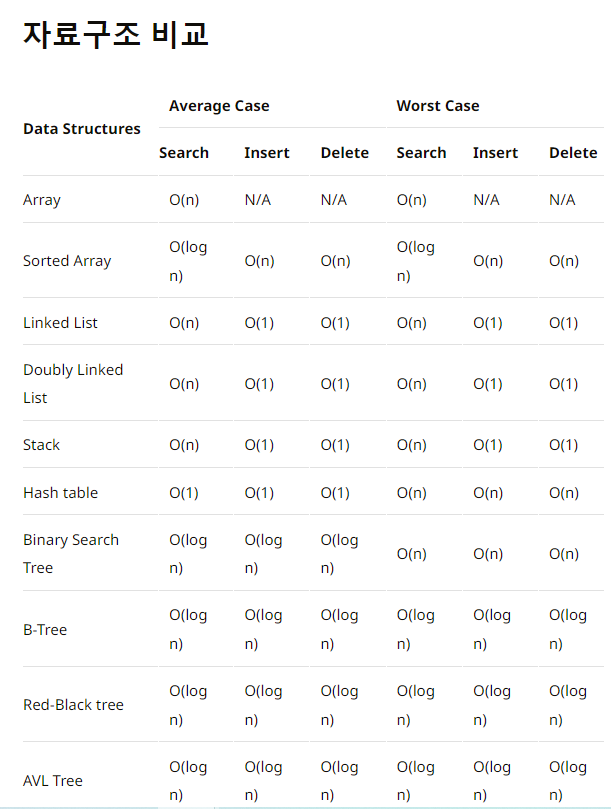Image resolution: width=611 pixels, height=809 pixels.
Task: Select the 'Worst Case' header cell
Action: [x=437, y=106]
